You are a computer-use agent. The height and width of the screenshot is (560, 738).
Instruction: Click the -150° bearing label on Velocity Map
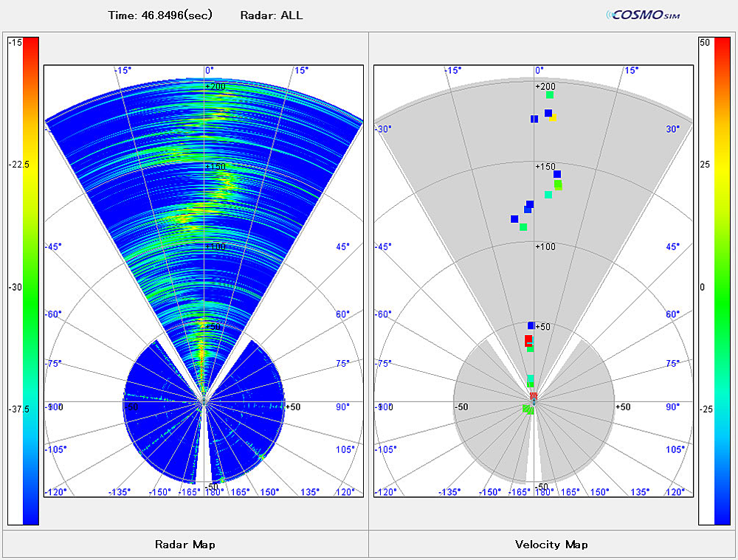pos(489,492)
